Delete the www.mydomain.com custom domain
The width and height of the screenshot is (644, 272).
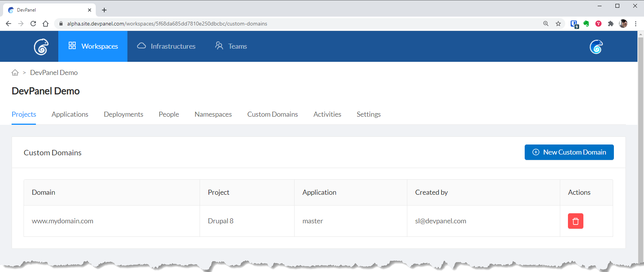coord(575,221)
